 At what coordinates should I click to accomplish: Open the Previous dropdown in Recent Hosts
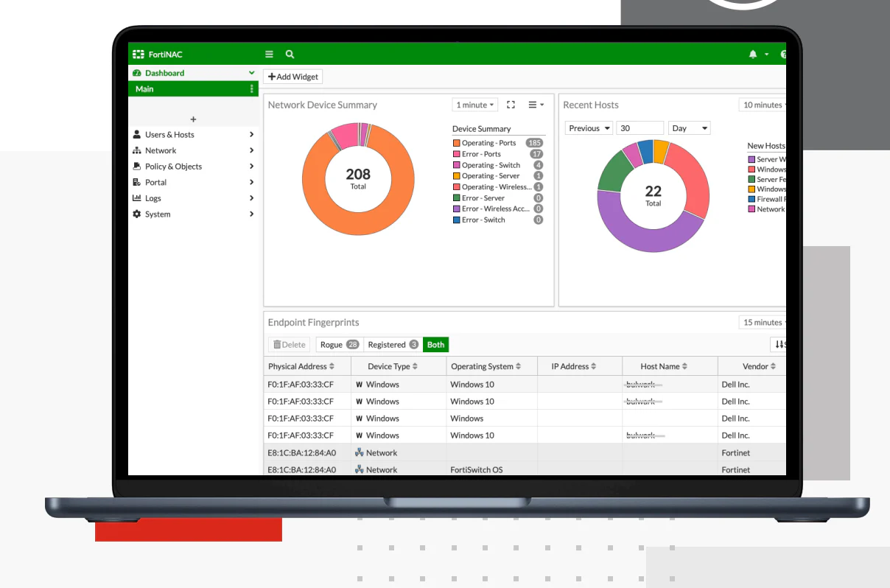click(589, 128)
